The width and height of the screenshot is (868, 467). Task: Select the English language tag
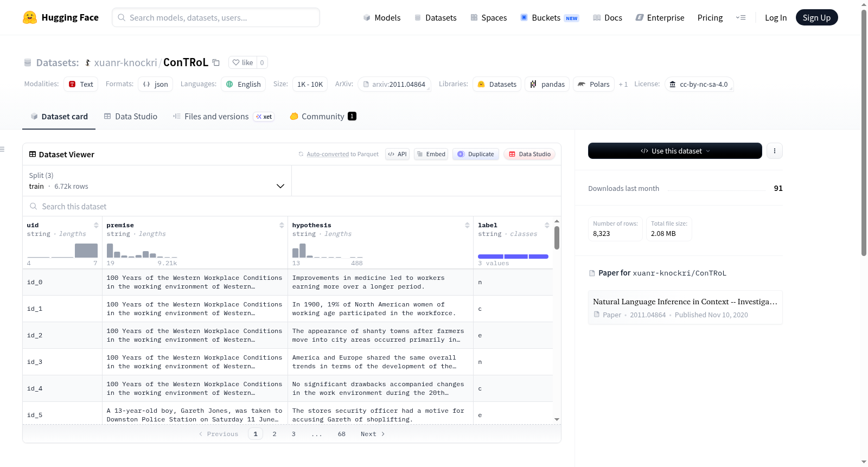[244, 84]
